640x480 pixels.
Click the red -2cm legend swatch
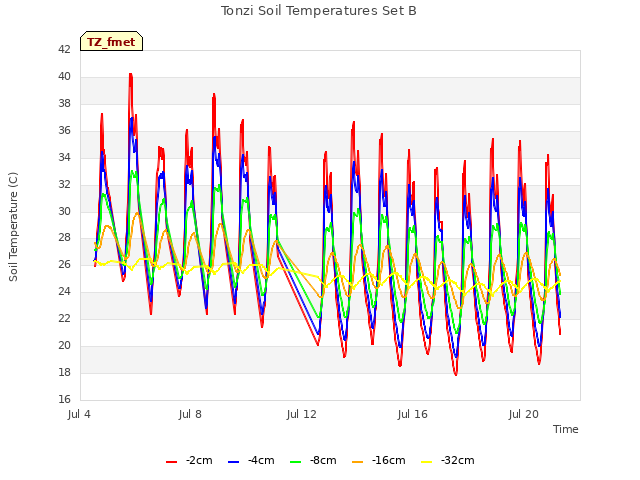point(171,462)
